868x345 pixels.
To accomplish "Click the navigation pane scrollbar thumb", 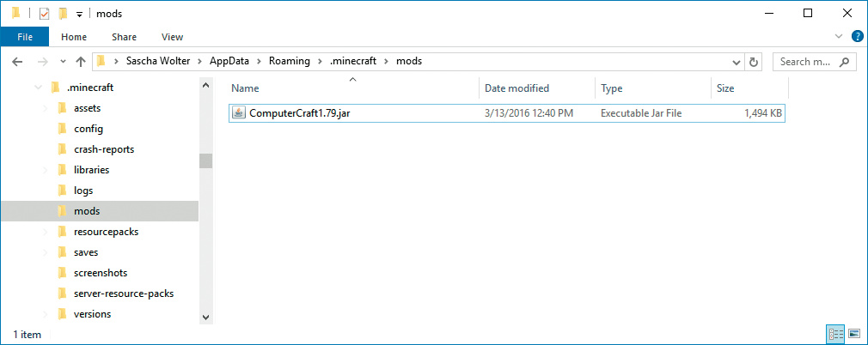I will [205, 160].
